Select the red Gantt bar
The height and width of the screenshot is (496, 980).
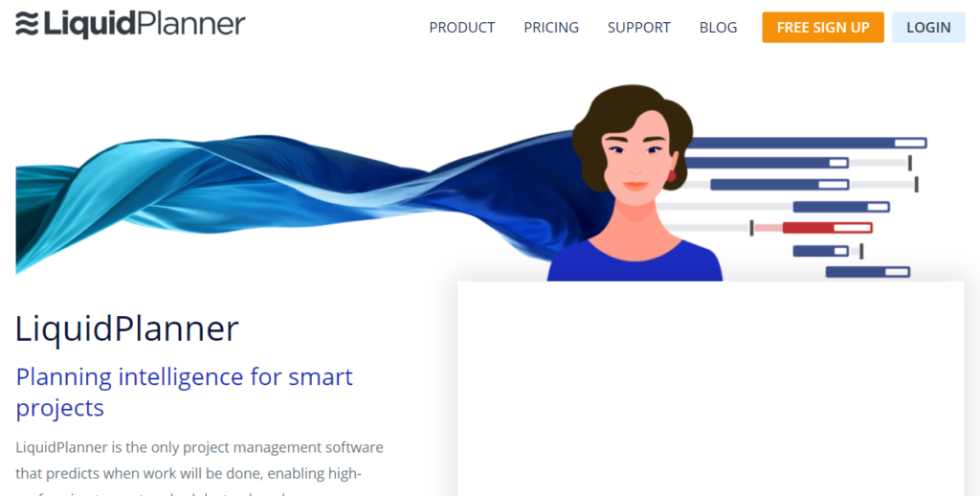coord(827,228)
